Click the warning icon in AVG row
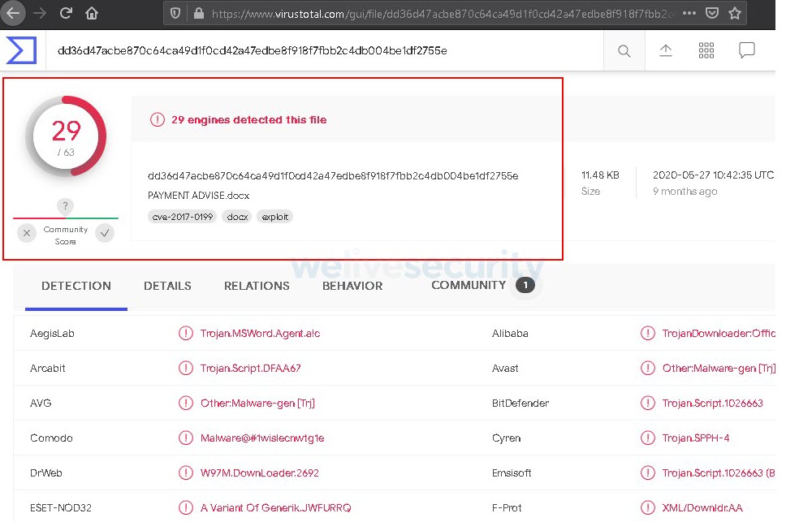This screenshot has height=522, width=812. click(x=186, y=403)
